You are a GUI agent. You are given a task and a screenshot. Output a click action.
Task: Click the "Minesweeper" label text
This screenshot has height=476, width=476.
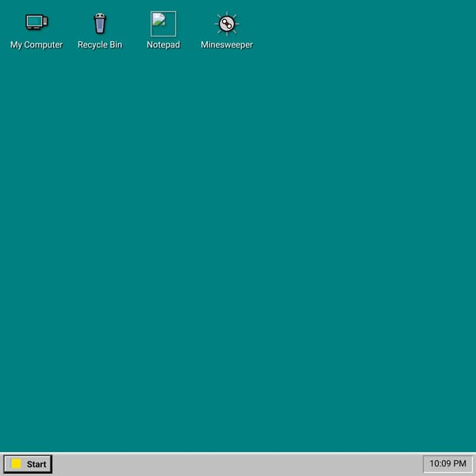(227, 45)
